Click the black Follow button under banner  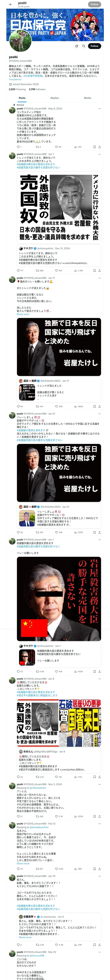[x=95, y=46]
